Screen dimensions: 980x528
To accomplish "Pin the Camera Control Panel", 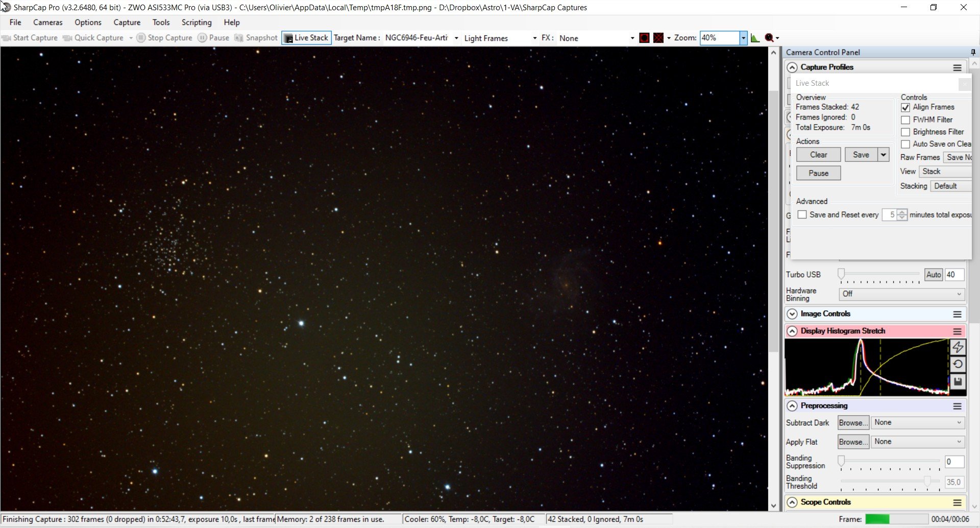I will [x=973, y=52].
